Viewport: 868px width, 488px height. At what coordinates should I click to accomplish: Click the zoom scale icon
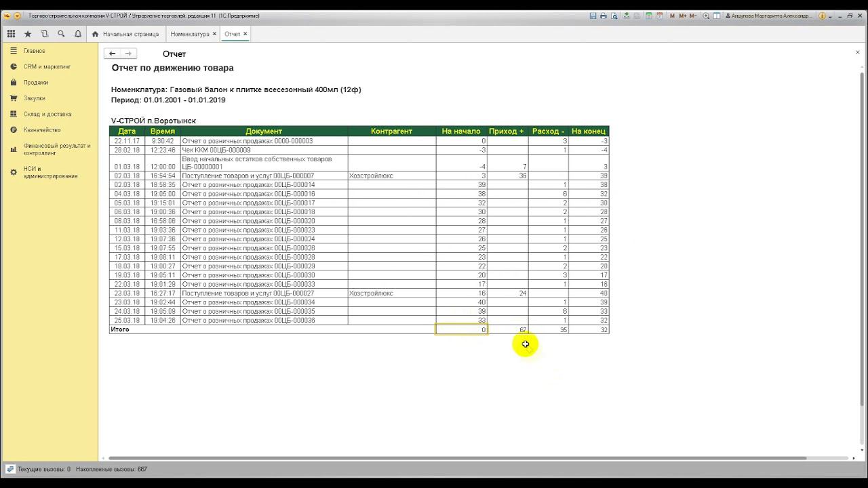[706, 16]
